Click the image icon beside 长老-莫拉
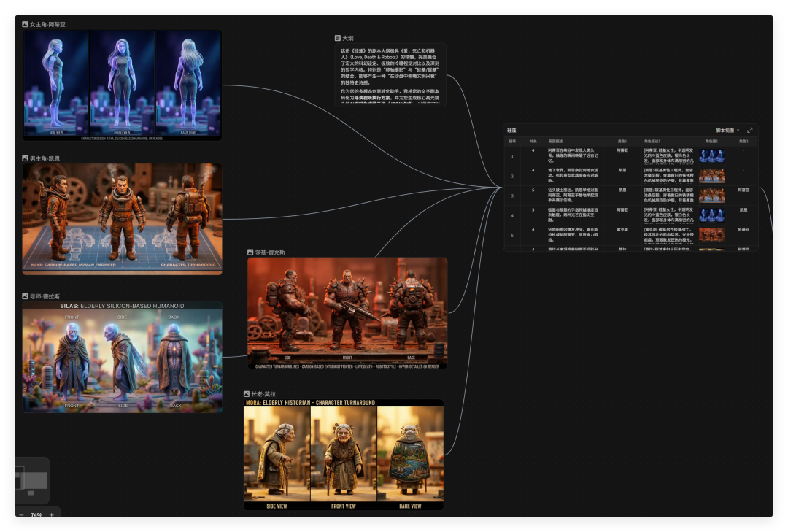 [x=247, y=394]
